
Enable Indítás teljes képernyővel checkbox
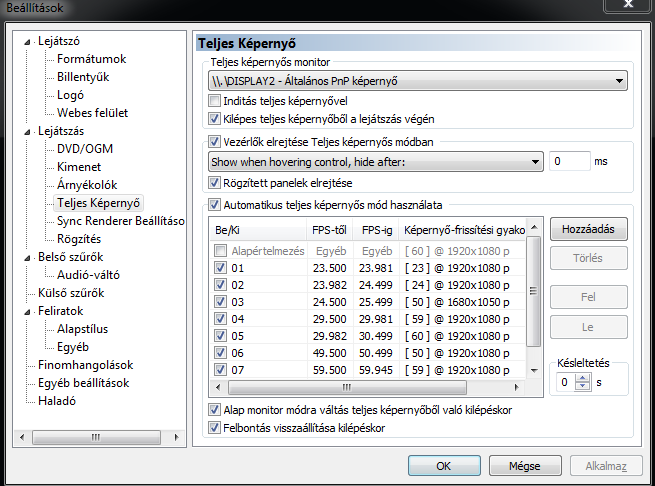[x=214, y=101]
